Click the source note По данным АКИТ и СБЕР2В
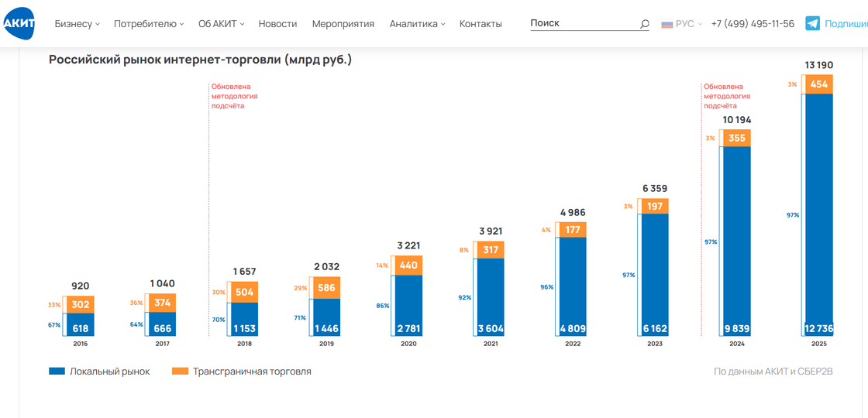This screenshot has width=868, height=418. [773, 372]
